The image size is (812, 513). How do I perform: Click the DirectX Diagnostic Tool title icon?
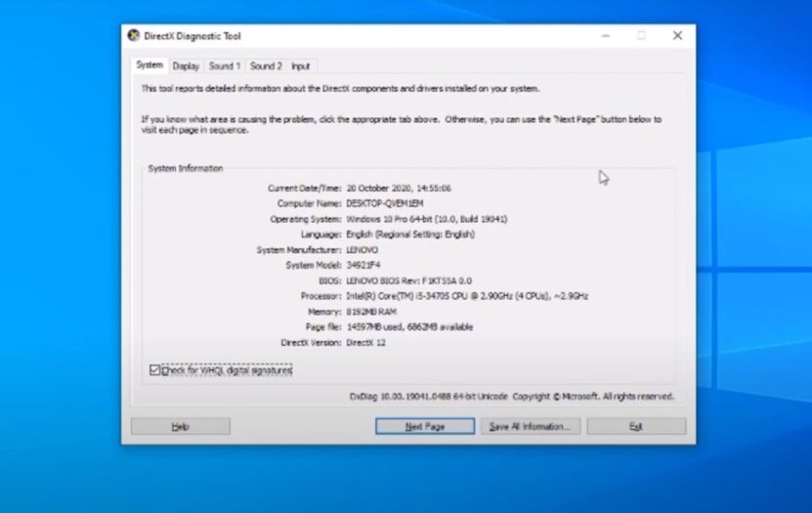[134, 36]
